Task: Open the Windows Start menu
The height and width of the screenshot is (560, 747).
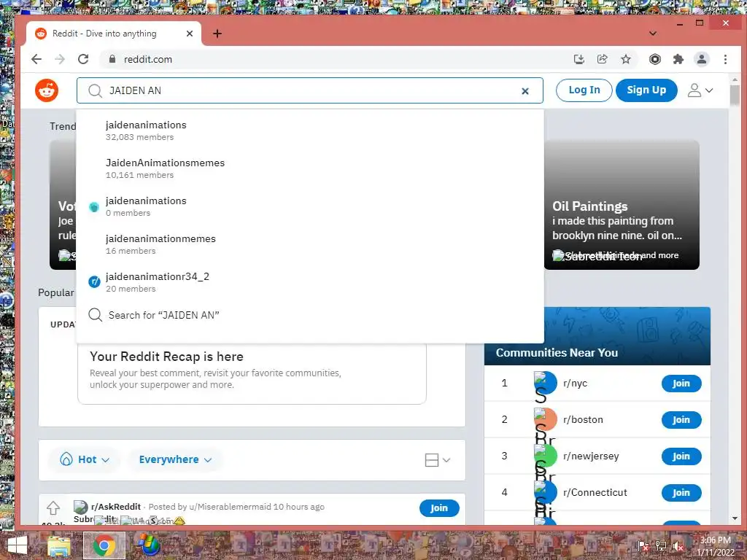Action: tap(17, 545)
